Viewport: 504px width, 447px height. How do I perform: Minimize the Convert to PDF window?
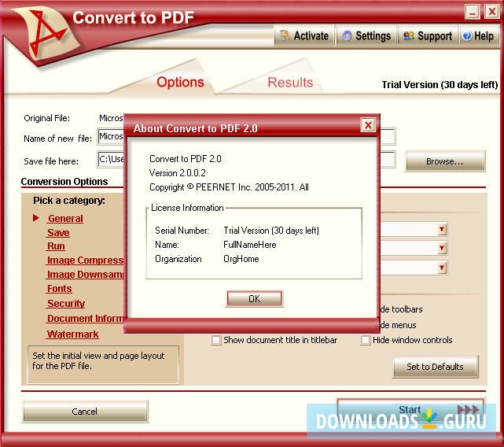pyautogui.click(x=473, y=13)
